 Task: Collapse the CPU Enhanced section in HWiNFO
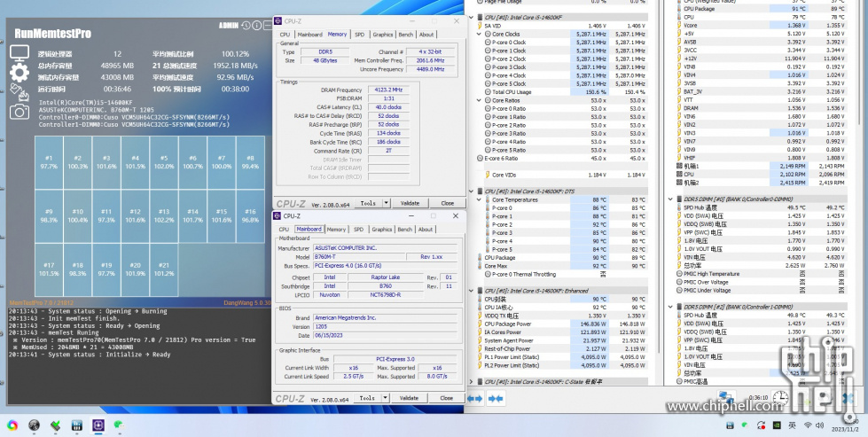point(472,291)
